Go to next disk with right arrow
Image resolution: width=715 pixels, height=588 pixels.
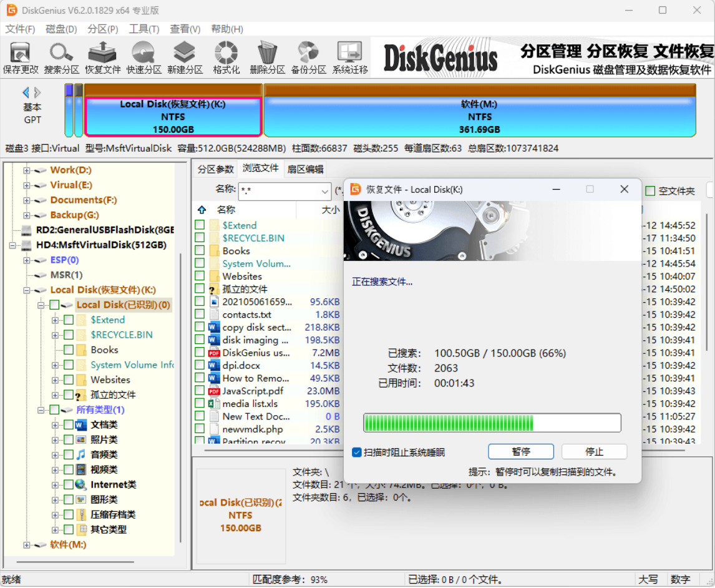[37, 92]
